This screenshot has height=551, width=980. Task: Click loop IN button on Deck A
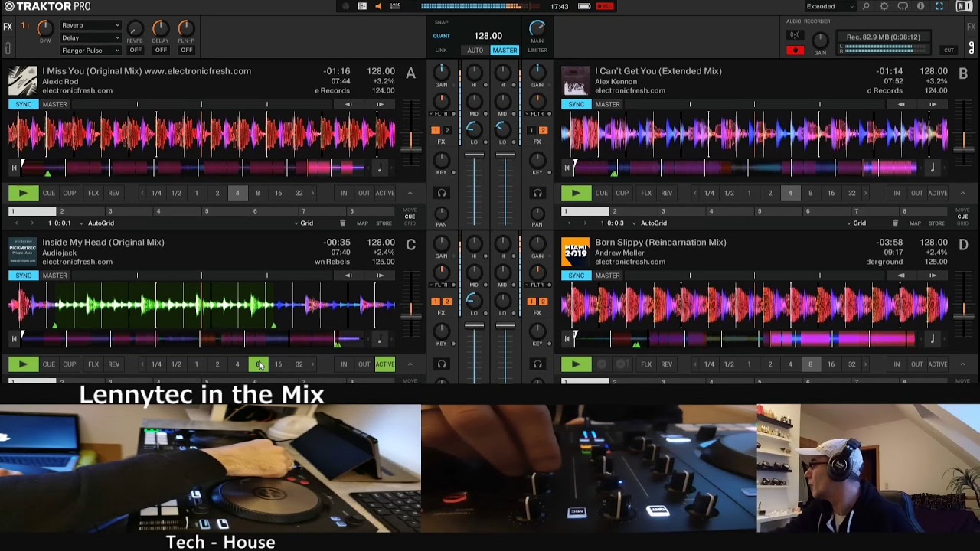click(344, 193)
